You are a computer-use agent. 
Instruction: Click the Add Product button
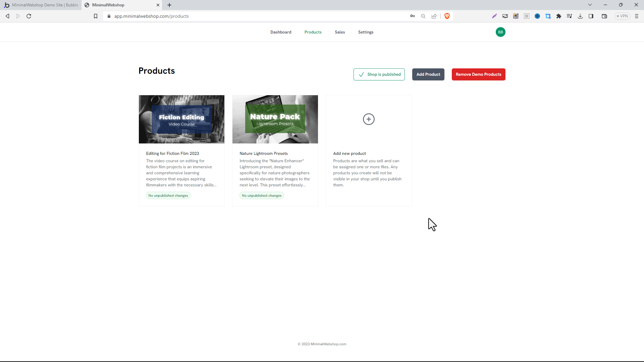(x=428, y=74)
